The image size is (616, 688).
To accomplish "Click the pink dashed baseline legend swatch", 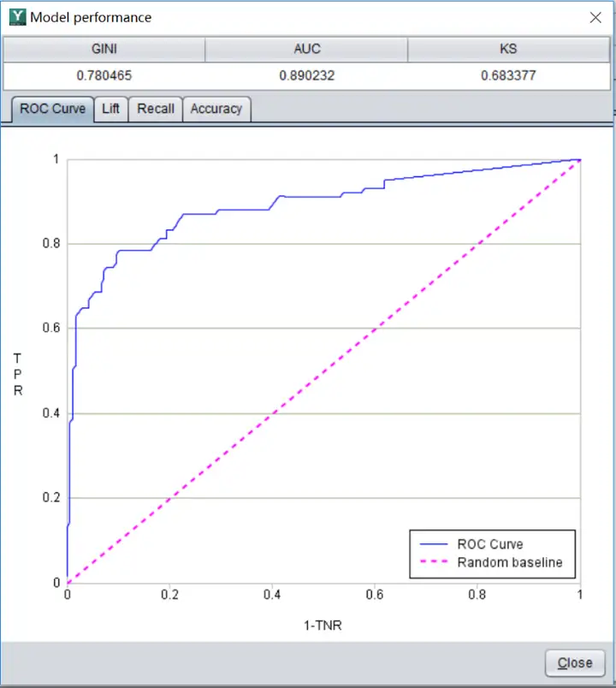I will pos(434,561).
